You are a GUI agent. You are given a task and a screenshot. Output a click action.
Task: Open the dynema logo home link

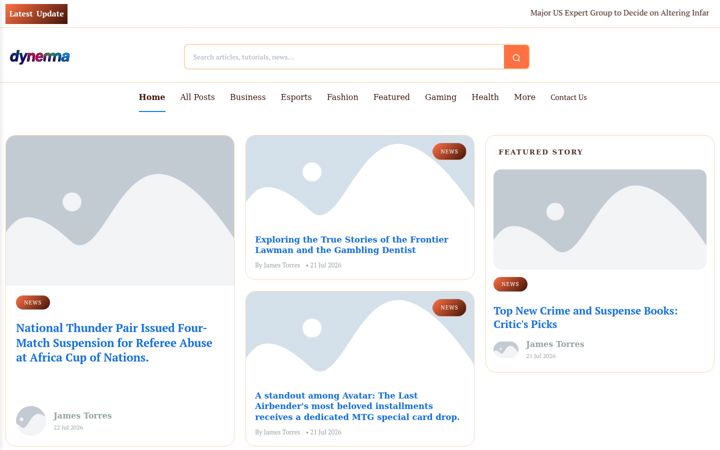point(39,56)
